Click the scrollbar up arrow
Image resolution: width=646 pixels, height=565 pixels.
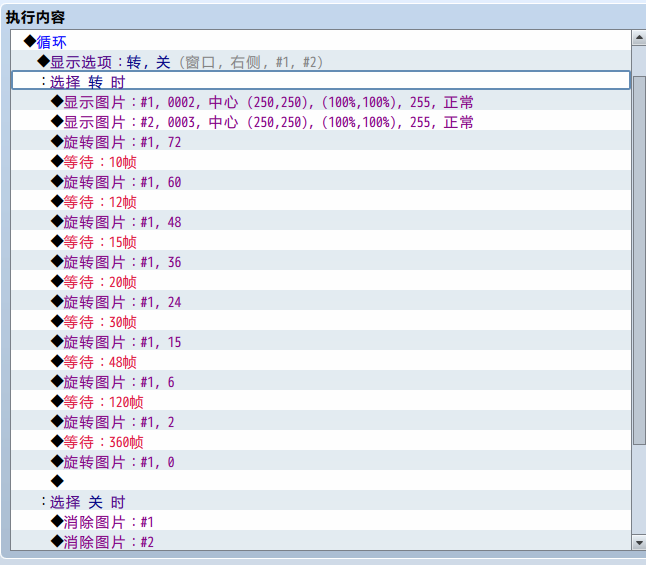639,38
